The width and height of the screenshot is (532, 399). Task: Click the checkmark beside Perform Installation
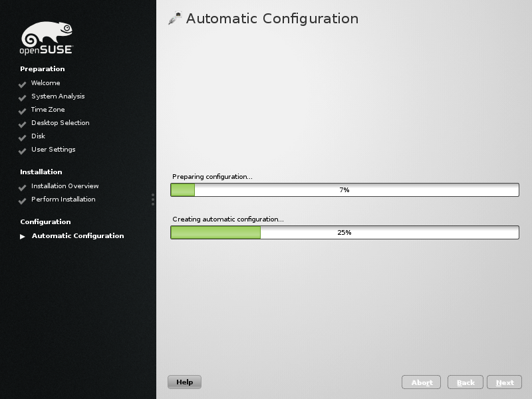[x=22, y=200]
